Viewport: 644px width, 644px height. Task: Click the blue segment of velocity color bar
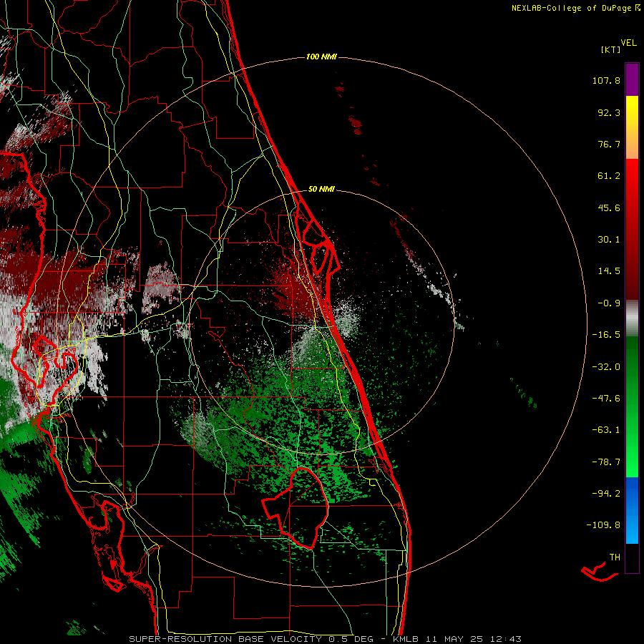coord(632,510)
